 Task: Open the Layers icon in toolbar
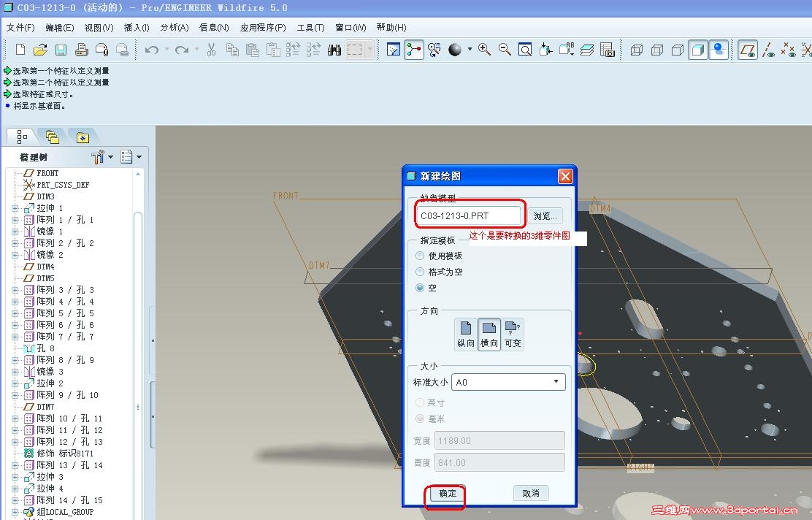587,50
